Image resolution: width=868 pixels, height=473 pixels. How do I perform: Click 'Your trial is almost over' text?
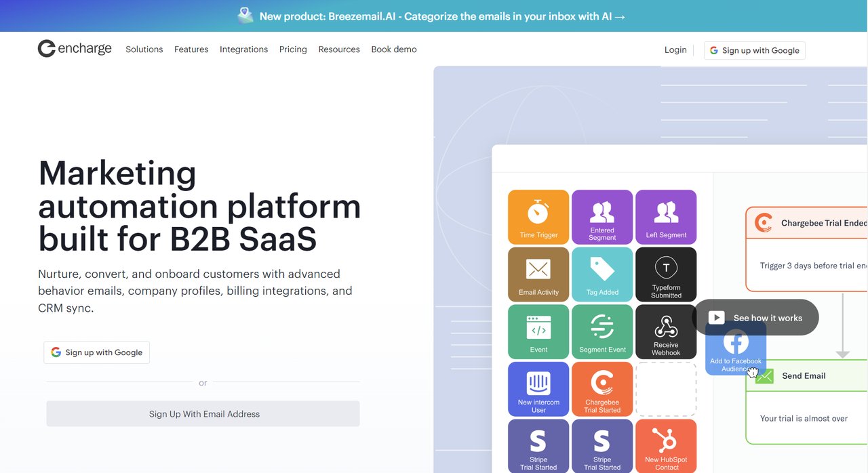pyautogui.click(x=804, y=418)
